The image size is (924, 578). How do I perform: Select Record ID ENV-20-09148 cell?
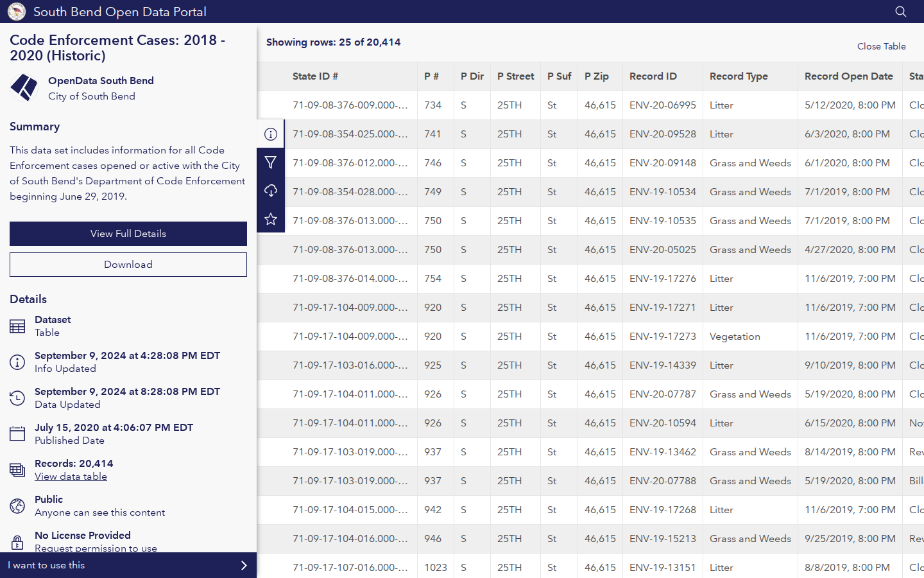663,163
